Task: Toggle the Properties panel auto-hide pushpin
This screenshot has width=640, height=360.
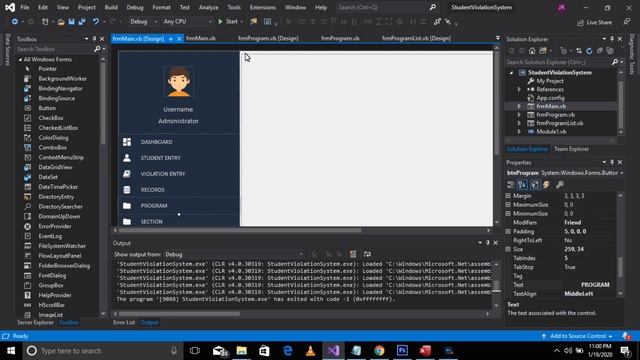Action: [x=612, y=162]
